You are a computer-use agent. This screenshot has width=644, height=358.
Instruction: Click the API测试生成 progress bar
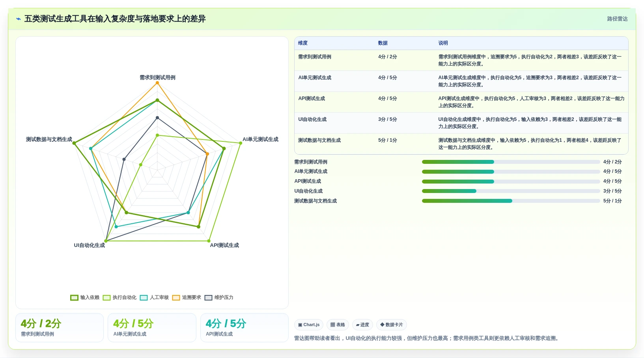511,182
